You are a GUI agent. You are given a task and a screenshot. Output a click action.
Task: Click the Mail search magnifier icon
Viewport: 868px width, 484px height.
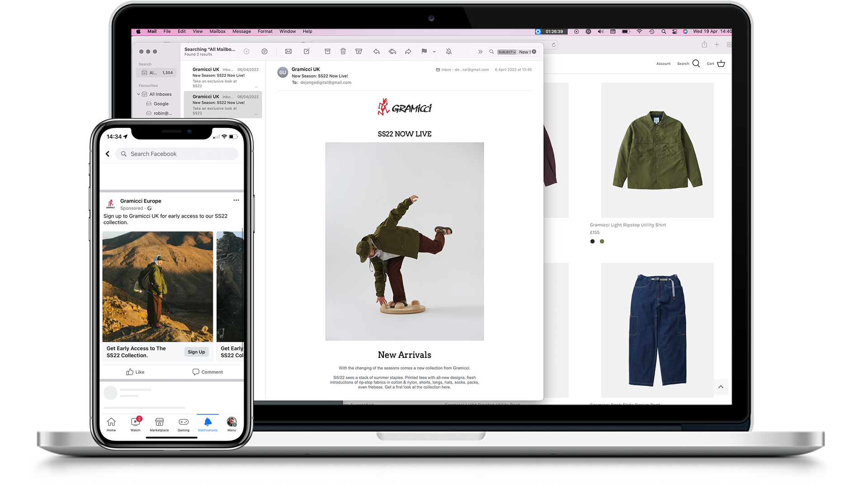491,52
